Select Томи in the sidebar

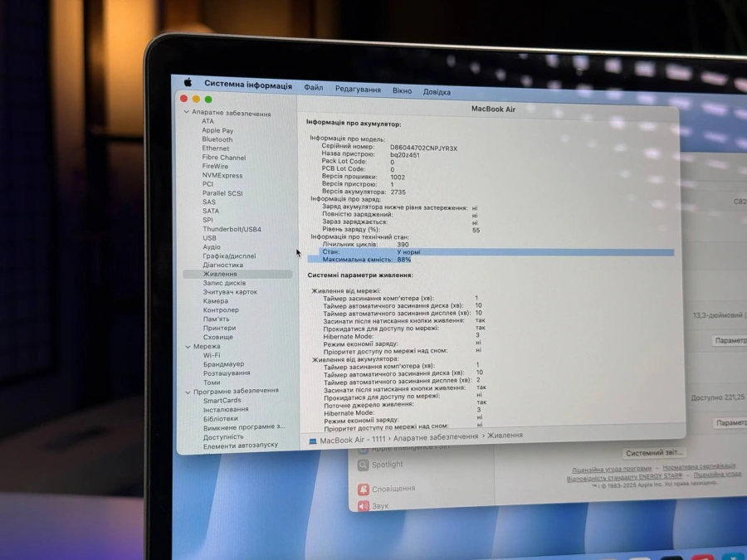pyautogui.click(x=212, y=382)
